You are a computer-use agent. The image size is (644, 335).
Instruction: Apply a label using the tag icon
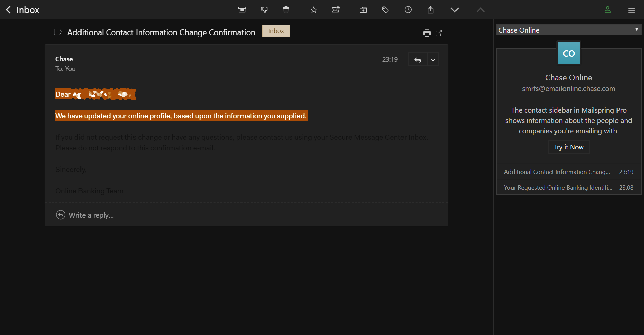[x=385, y=10]
